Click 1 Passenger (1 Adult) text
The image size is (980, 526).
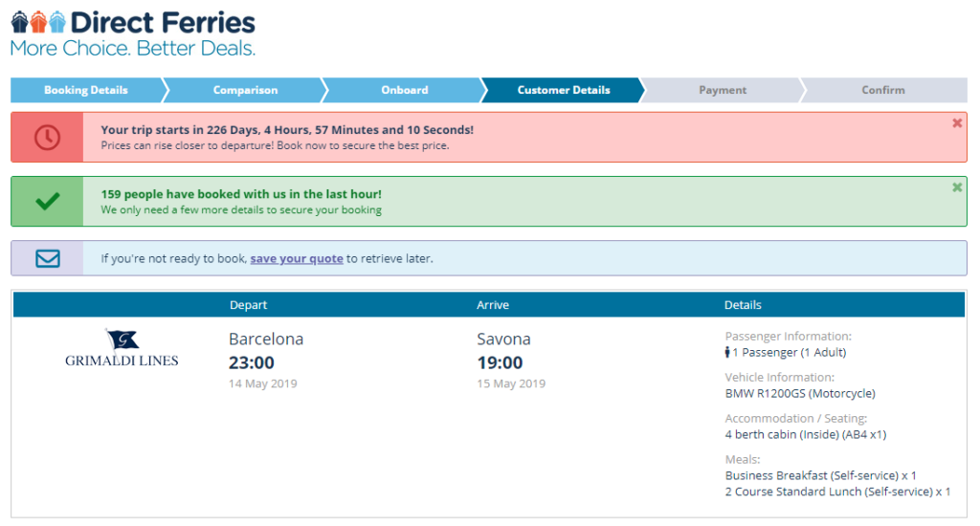[x=790, y=352]
